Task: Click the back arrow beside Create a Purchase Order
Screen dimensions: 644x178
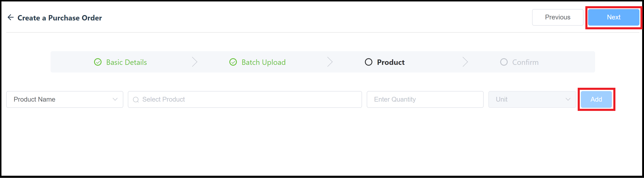Action: [11, 17]
